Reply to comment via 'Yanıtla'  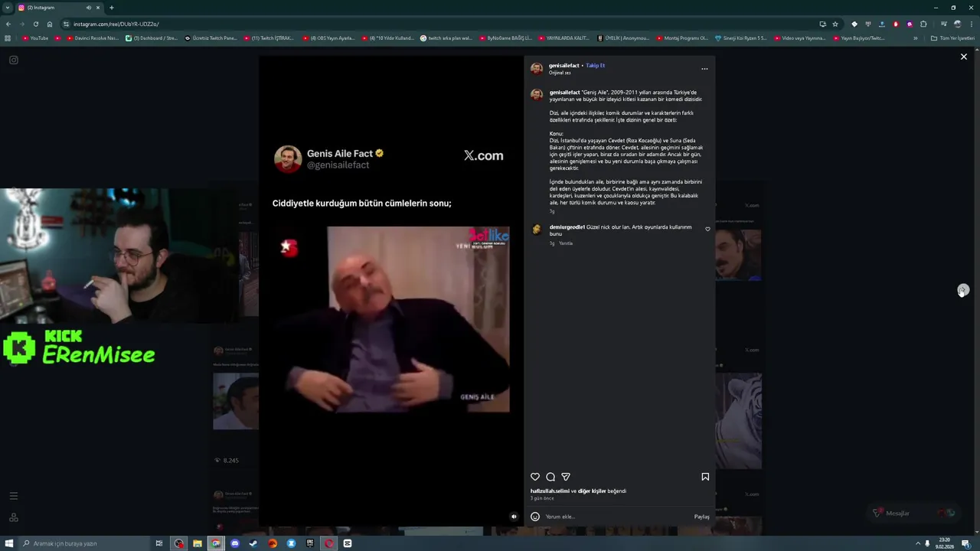[x=566, y=243]
